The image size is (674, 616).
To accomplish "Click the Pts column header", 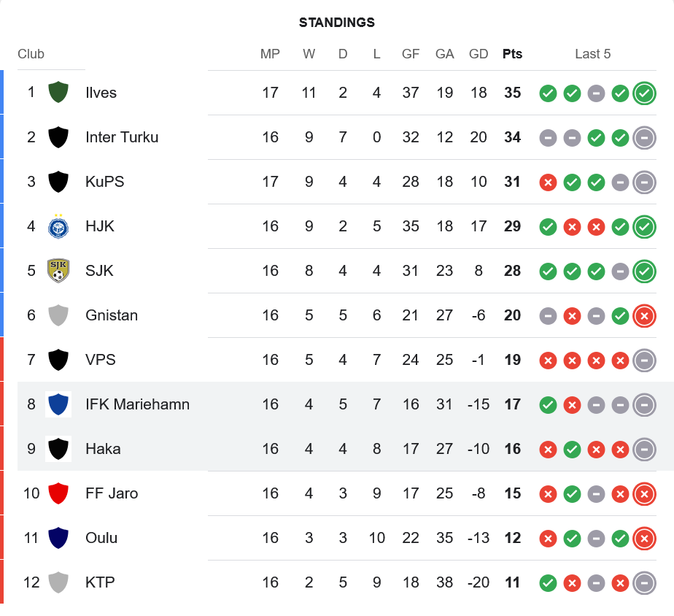I will [x=512, y=54].
